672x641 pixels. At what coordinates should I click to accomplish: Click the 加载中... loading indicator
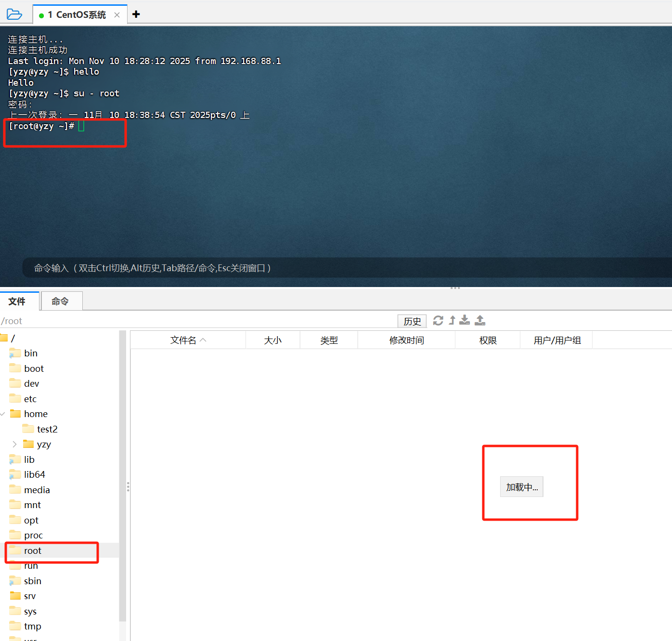[522, 487]
